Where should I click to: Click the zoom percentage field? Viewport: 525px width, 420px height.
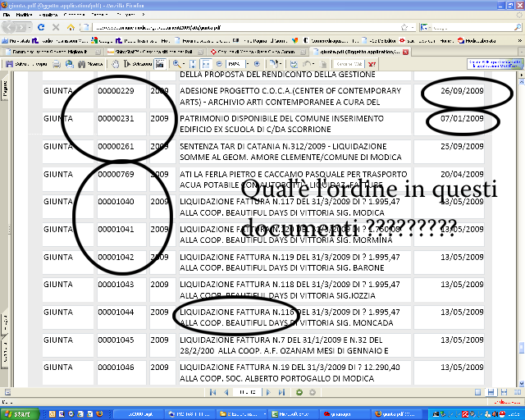(235, 64)
